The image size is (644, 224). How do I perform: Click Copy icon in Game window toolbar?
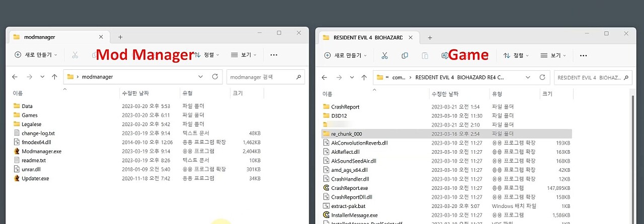point(405,55)
